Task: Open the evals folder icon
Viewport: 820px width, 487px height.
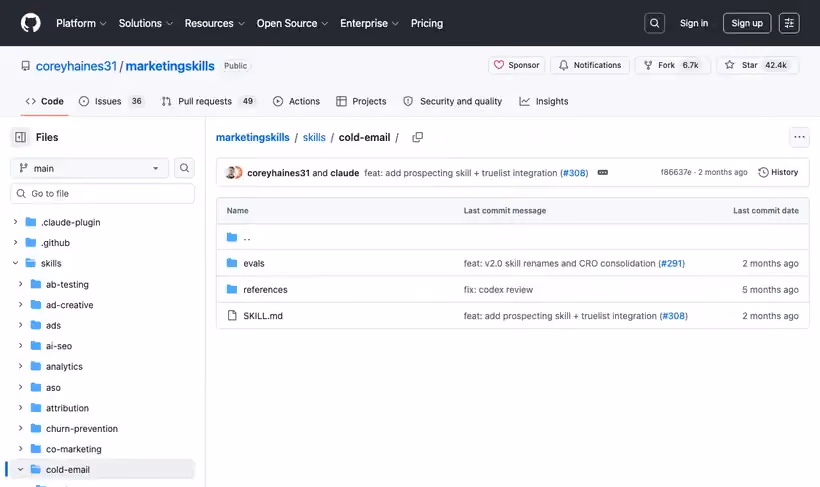Action: tap(232, 263)
